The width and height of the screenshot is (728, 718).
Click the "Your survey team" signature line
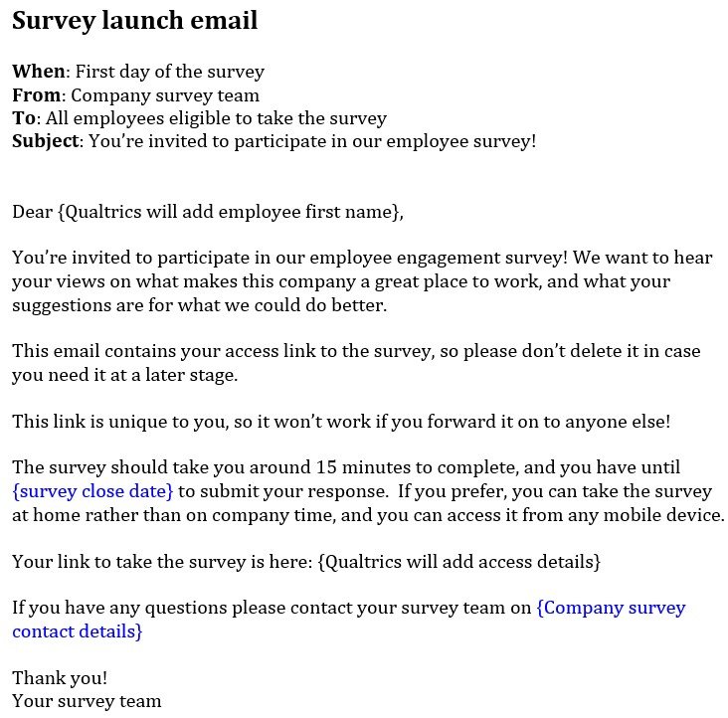(87, 701)
